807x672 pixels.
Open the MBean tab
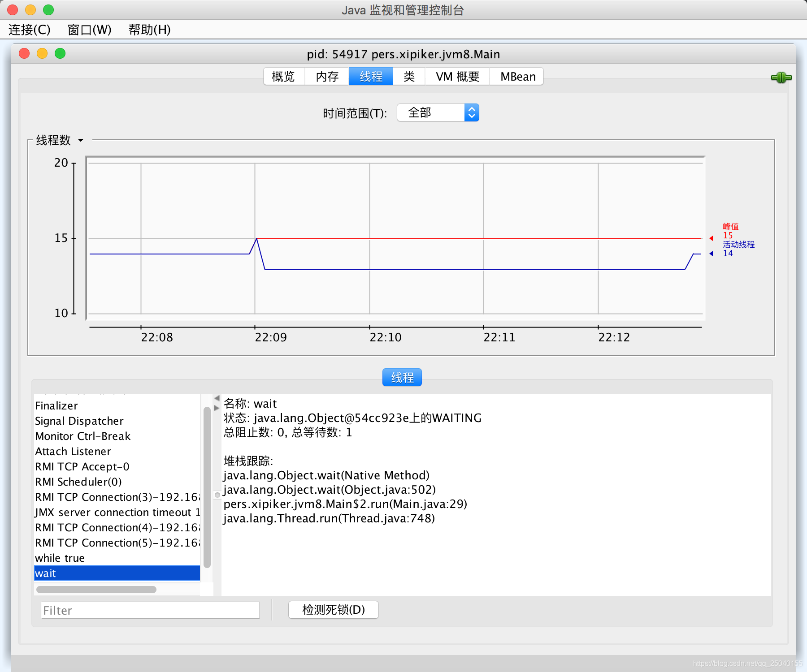[x=517, y=77]
